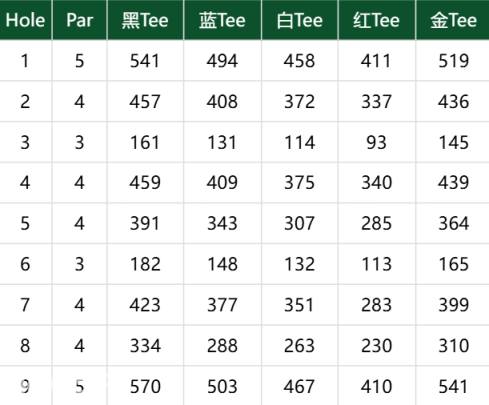
Task: Click the 503 cell in 蓝Tee column
Action: (x=222, y=386)
